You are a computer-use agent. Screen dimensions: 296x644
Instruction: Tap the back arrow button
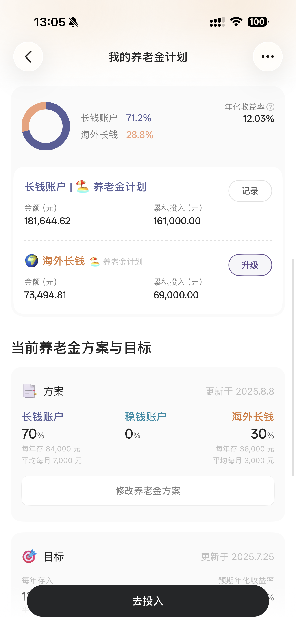point(28,57)
